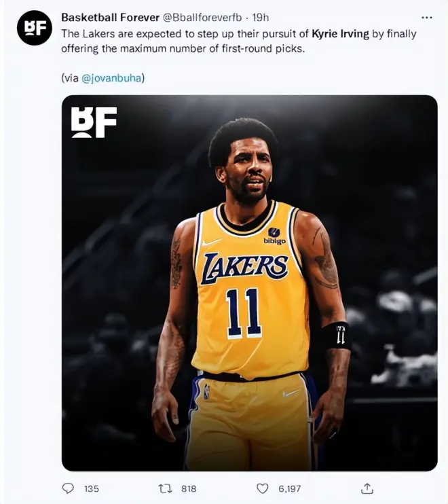Click the BF logo watermark on the photo

(94, 122)
